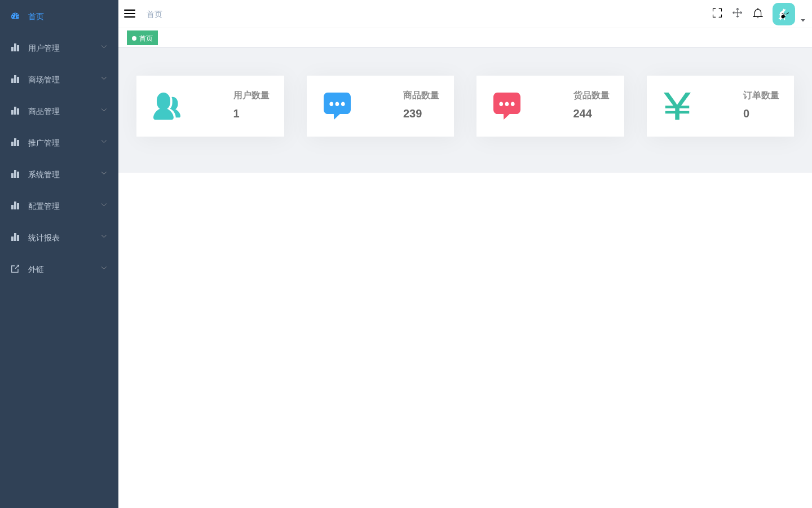Open notifications bell icon
Viewport: 812px width, 508px height.
click(x=758, y=13)
